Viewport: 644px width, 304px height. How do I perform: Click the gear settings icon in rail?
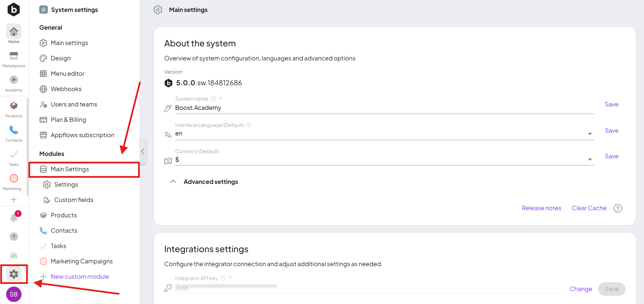tap(14, 274)
